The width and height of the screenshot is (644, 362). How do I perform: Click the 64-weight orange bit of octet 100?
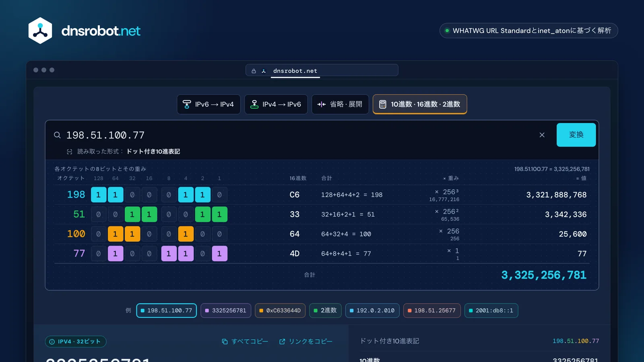[116, 234]
